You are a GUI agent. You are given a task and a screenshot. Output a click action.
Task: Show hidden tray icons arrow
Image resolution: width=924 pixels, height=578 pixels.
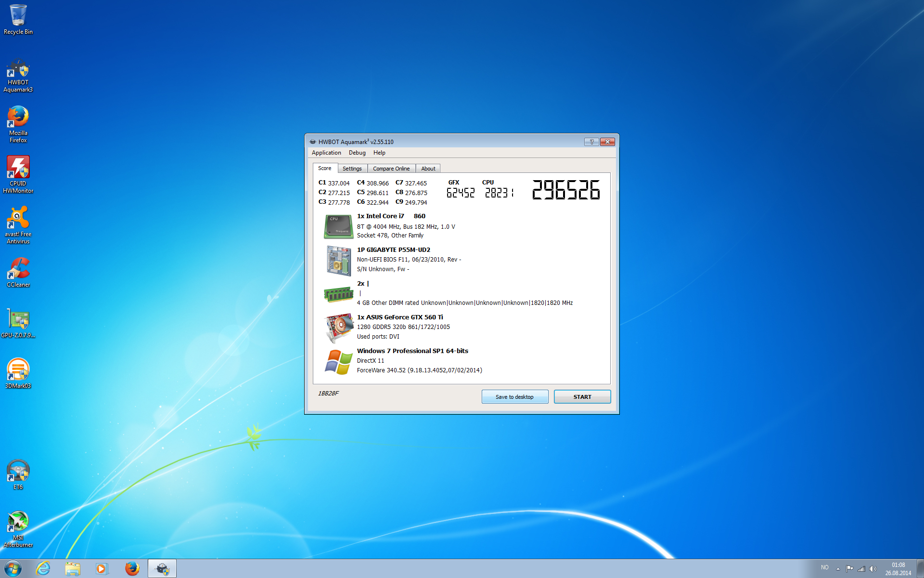(838, 569)
